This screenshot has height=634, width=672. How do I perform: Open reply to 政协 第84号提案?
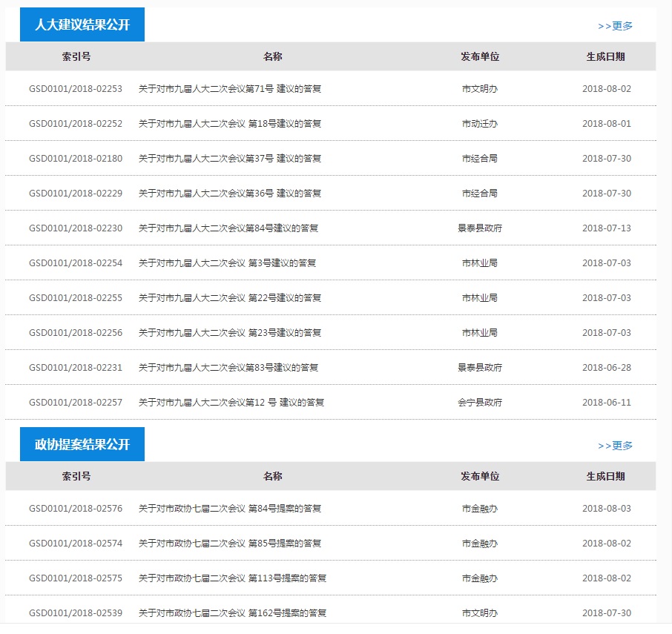pos(230,509)
